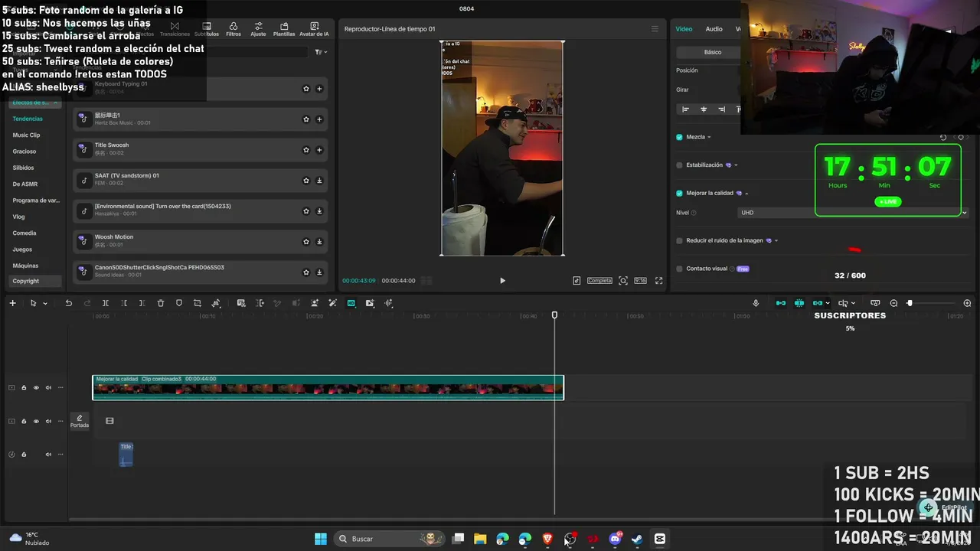This screenshot has width=980, height=551.
Task: Favorite the Title Swoosh sound
Action: (306, 150)
